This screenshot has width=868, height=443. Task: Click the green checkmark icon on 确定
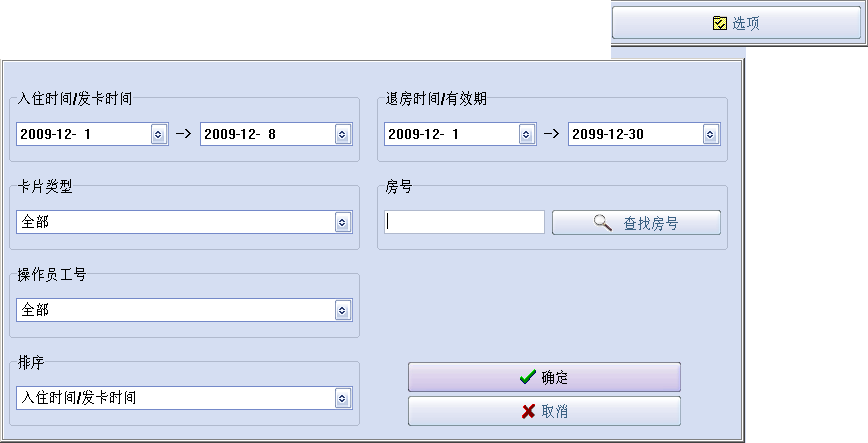pyautogui.click(x=528, y=377)
